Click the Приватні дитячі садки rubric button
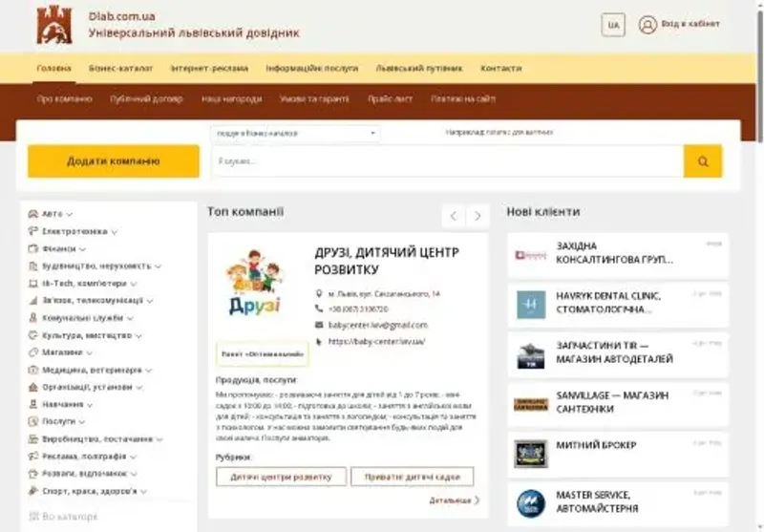 click(413, 477)
